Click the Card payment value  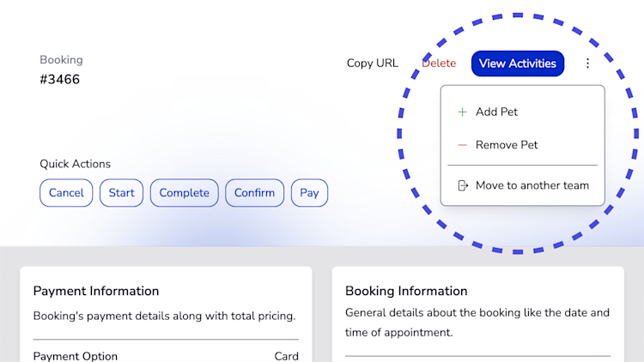[286, 356]
